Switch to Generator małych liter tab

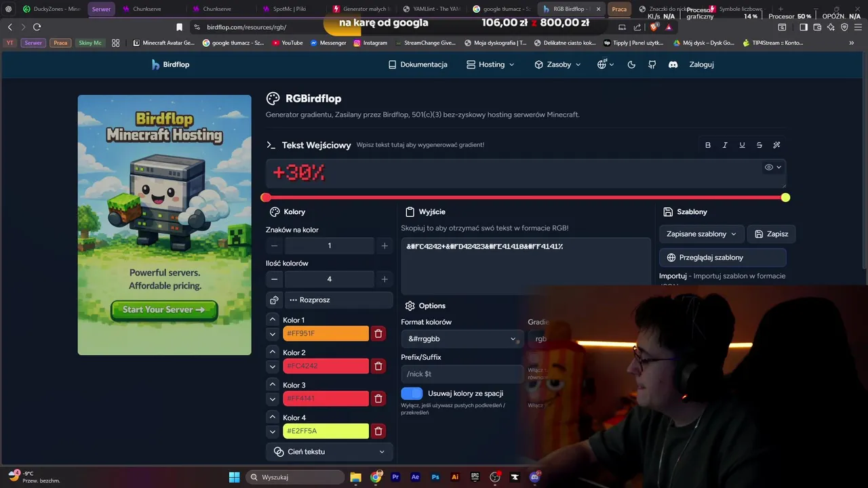(361, 9)
